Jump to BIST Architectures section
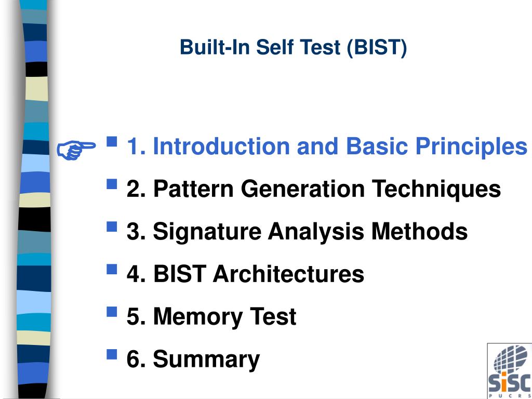The image size is (532, 399). pos(245,274)
